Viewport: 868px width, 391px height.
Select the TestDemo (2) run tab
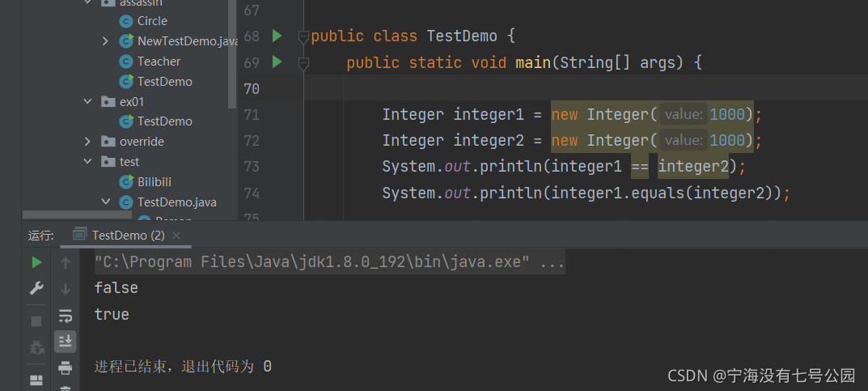120,236
